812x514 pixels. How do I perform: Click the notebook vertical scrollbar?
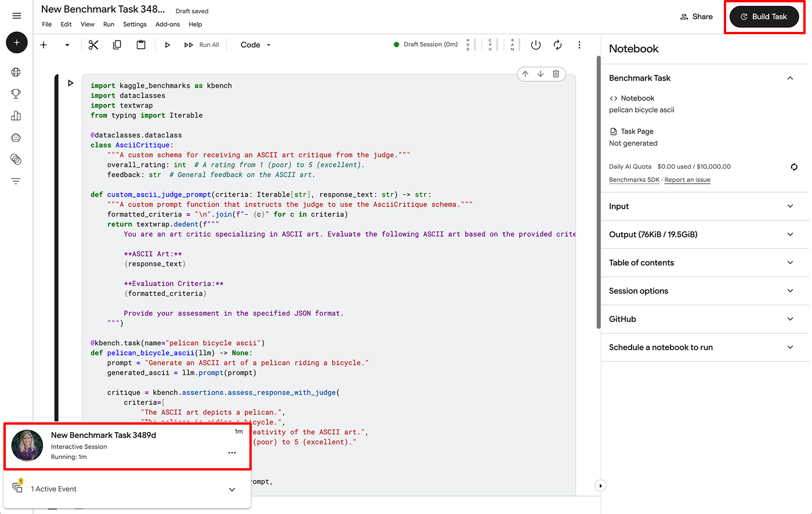pyautogui.click(x=598, y=191)
